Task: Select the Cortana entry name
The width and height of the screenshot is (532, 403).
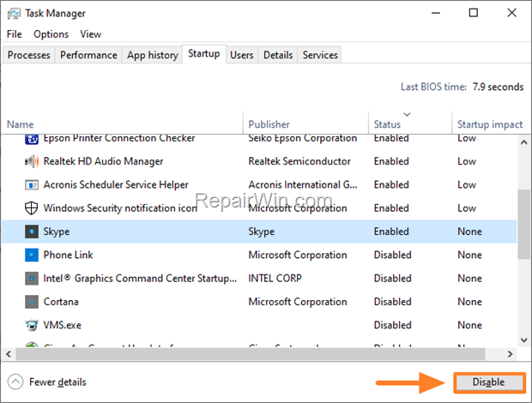Action: tap(61, 302)
